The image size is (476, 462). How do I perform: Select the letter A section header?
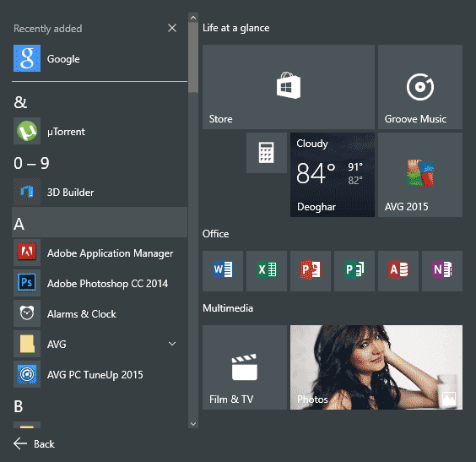pos(100,222)
